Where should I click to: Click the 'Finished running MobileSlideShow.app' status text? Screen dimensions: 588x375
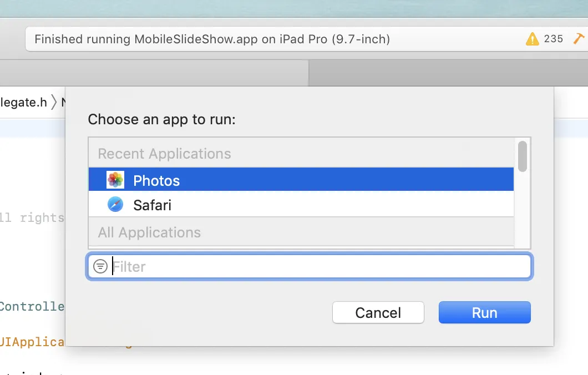[212, 39]
